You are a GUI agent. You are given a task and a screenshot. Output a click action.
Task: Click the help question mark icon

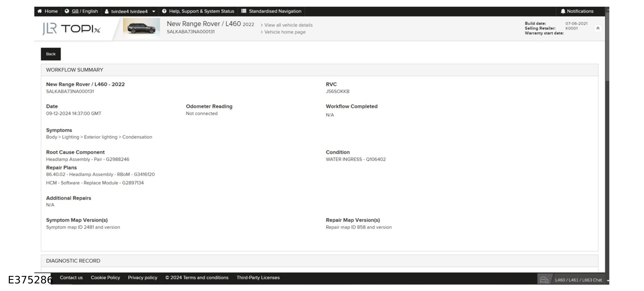pyautogui.click(x=164, y=11)
